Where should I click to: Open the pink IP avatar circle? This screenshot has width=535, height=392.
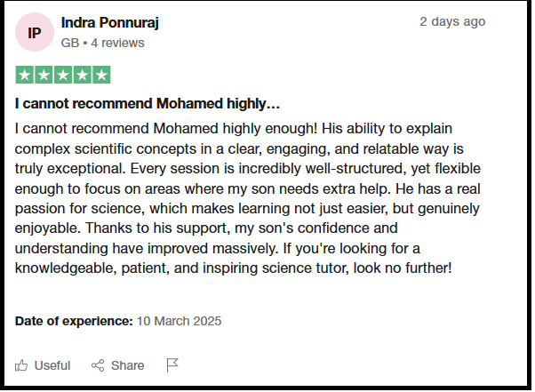pos(35,32)
